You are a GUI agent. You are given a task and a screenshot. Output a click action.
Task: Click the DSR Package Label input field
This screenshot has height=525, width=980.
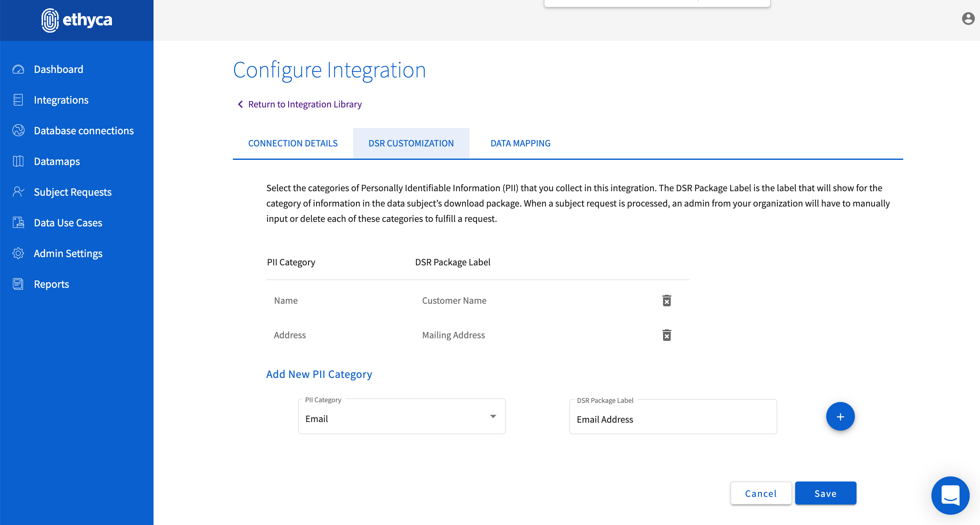673,419
